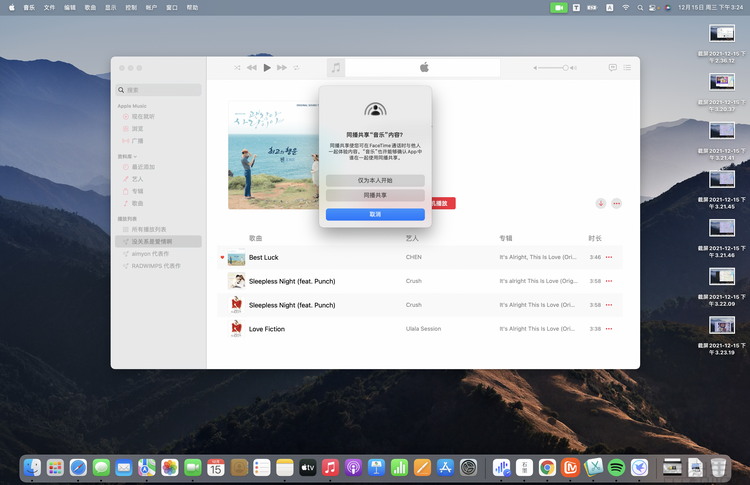Click artist CHEN in the song list
The height and width of the screenshot is (485, 750).
pyautogui.click(x=414, y=257)
